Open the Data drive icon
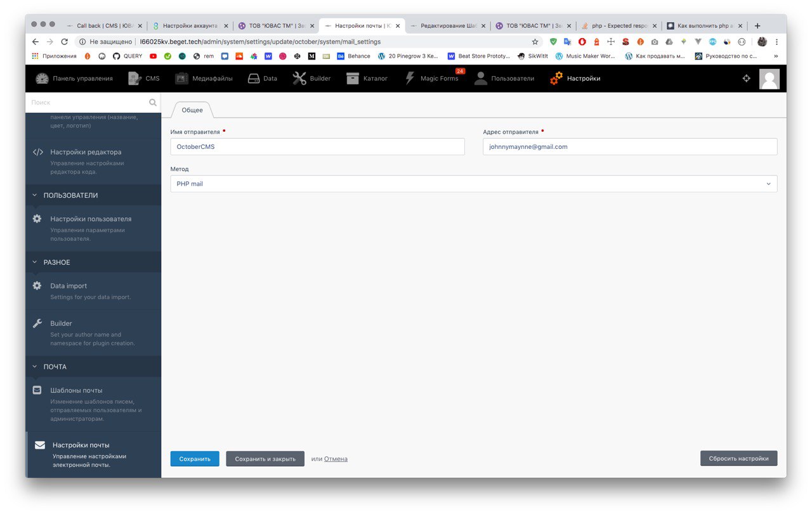Screen dimensions: 812x514 254,79
